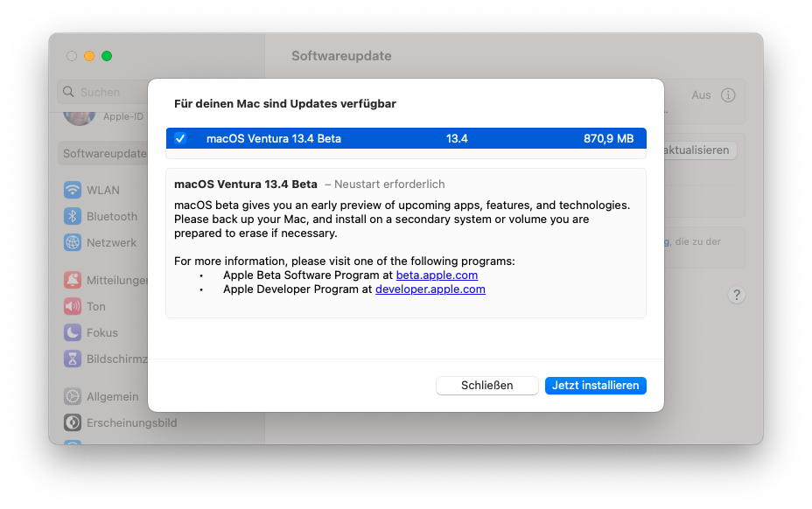
Task: Open the beta.apple.com link
Action: [x=437, y=275]
